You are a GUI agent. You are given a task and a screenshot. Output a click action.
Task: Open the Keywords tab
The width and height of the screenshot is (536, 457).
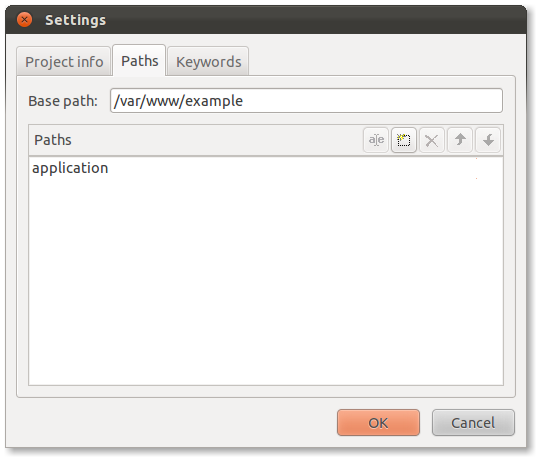(x=209, y=62)
